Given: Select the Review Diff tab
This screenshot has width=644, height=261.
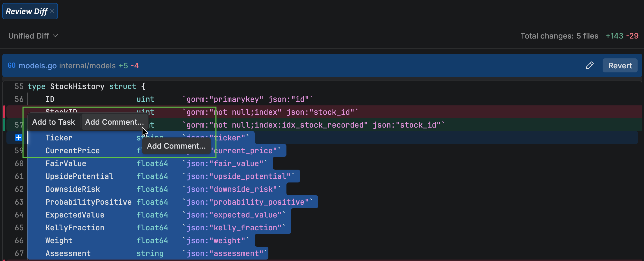Looking at the screenshot, I should click(27, 11).
